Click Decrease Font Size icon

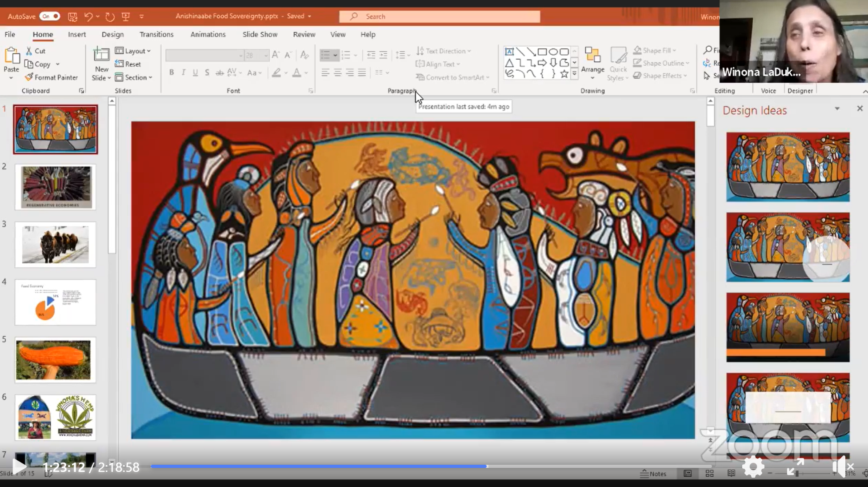tap(288, 55)
